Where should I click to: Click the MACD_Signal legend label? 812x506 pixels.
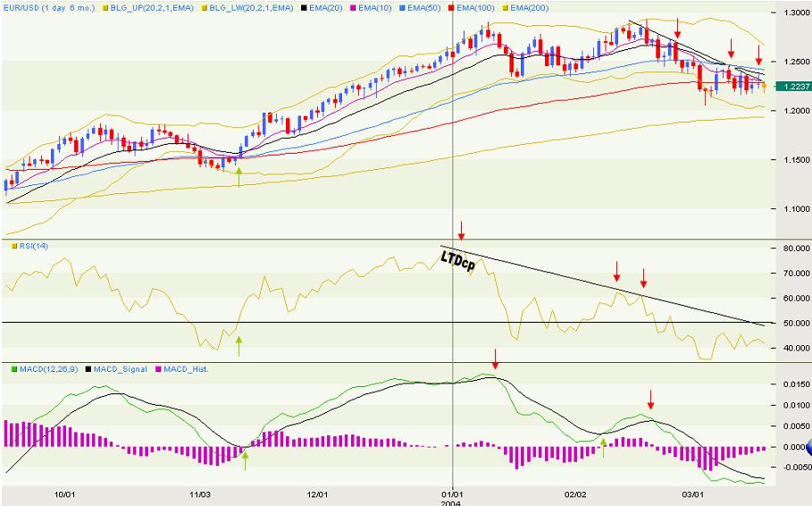tap(120, 369)
